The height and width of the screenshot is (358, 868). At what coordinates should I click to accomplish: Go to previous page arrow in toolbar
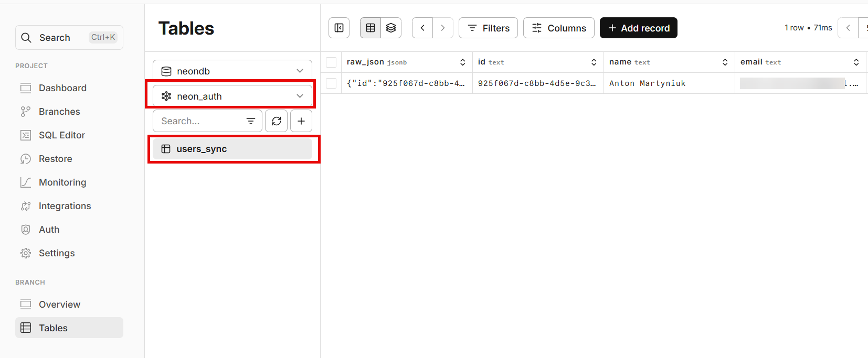[x=422, y=28]
